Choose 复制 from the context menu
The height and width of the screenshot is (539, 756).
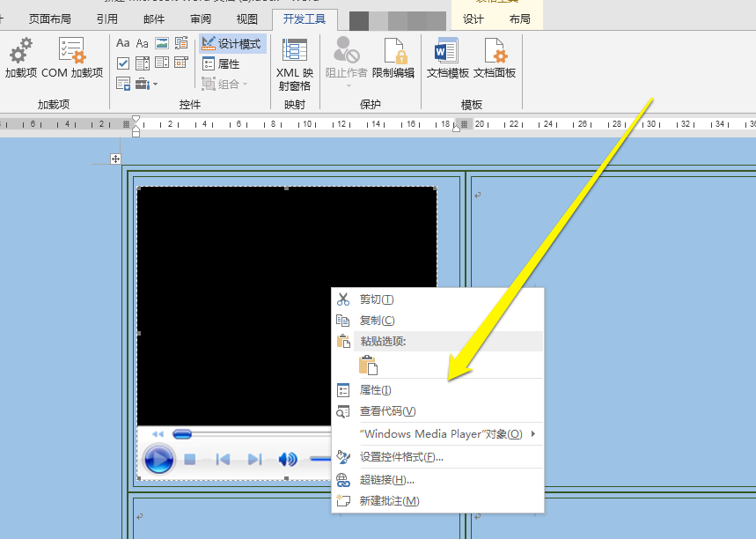click(x=437, y=321)
